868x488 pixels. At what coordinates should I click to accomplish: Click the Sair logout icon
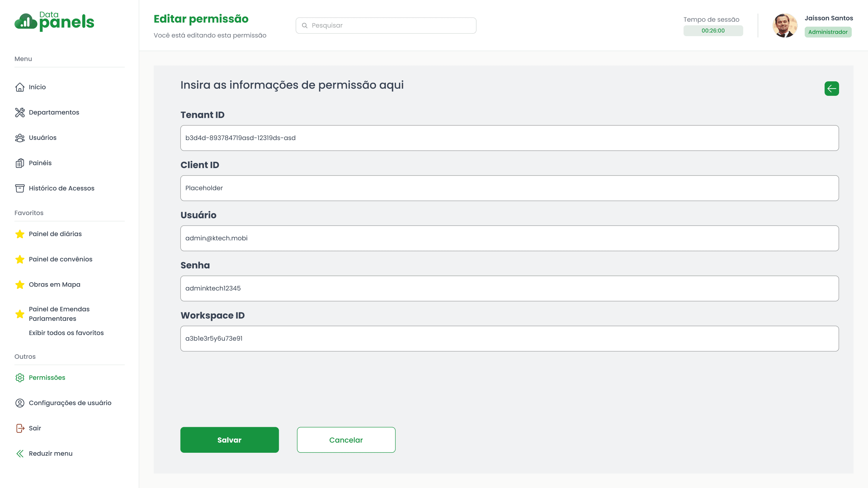[20, 428]
